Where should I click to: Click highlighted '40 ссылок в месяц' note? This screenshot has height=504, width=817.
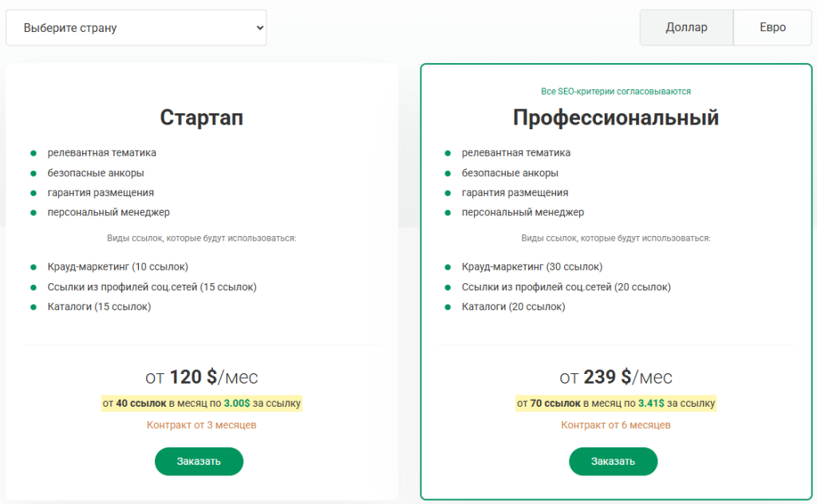point(201,404)
